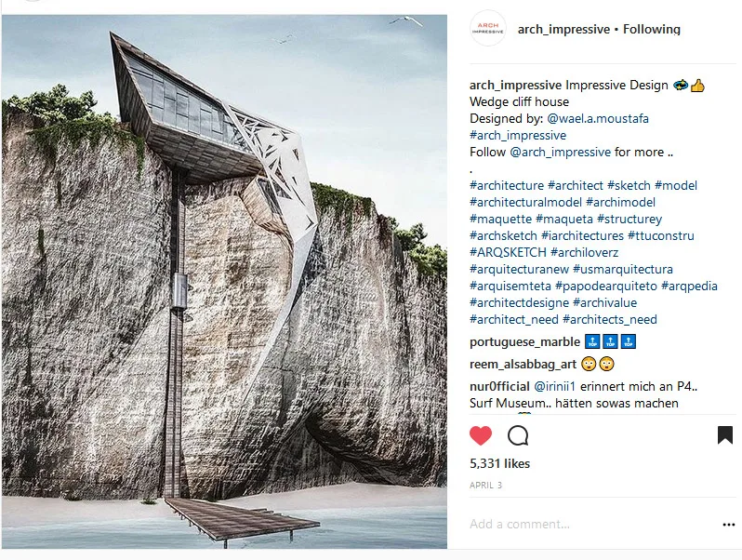This screenshot has height=560, width=742.
Task: Open the @arch_impressive mention link
Action: (561, 152)
